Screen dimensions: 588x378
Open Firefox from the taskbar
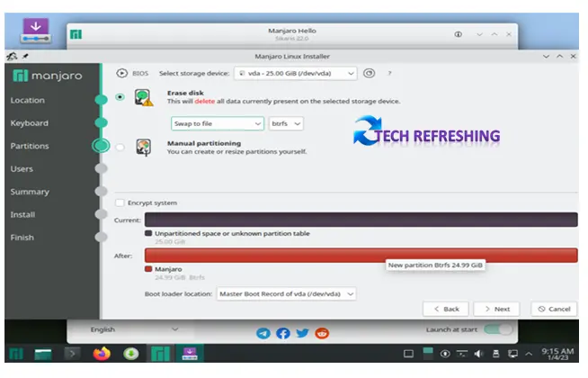[x=102, y=354]
